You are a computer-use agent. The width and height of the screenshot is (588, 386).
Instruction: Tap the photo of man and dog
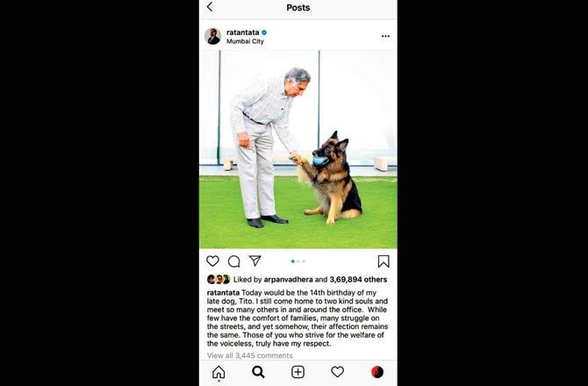point(298,149)
